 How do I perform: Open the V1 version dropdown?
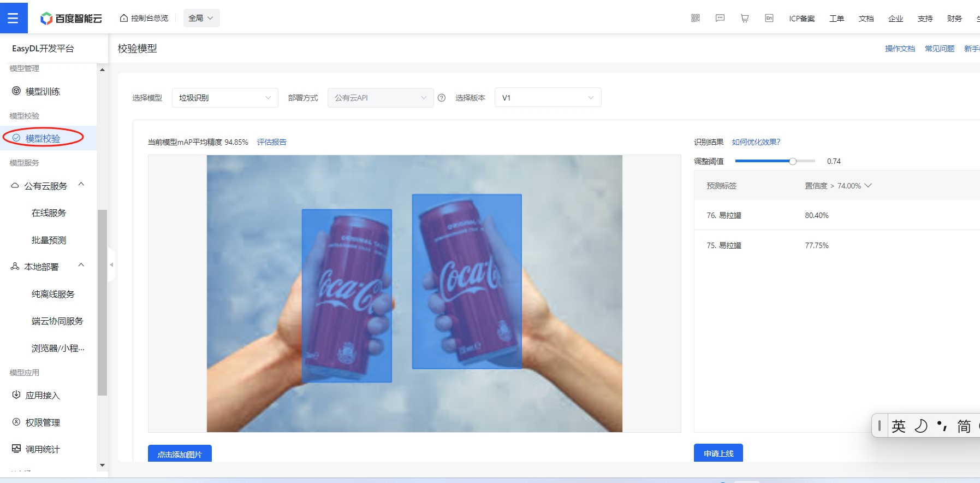(548, 98)
